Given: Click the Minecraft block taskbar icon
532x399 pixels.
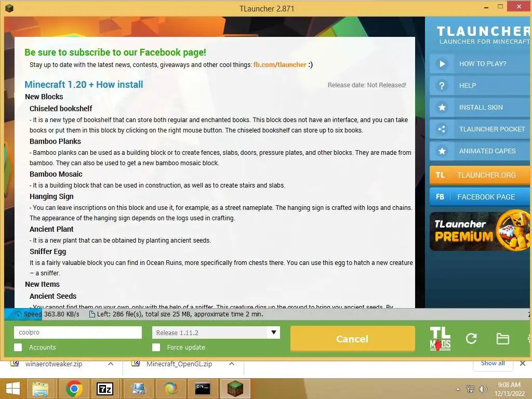Looking at the screenshot, I should pos(235,389).
